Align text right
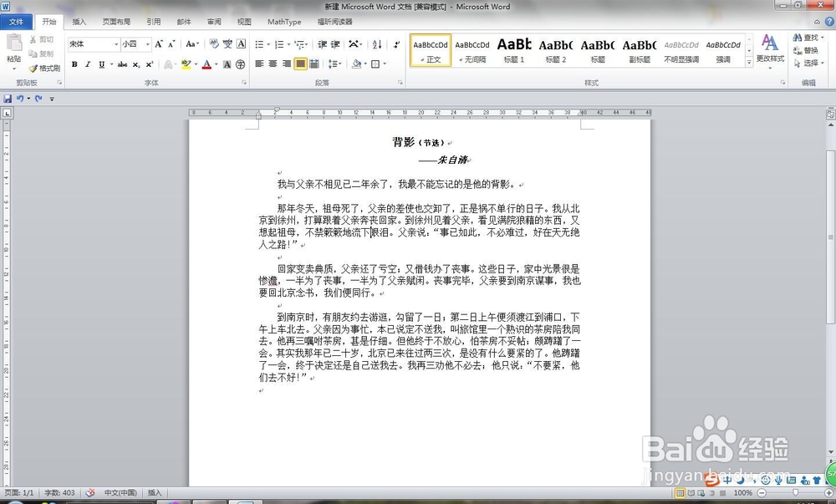This screenshot has height=504, width=836. click(287, 64)
